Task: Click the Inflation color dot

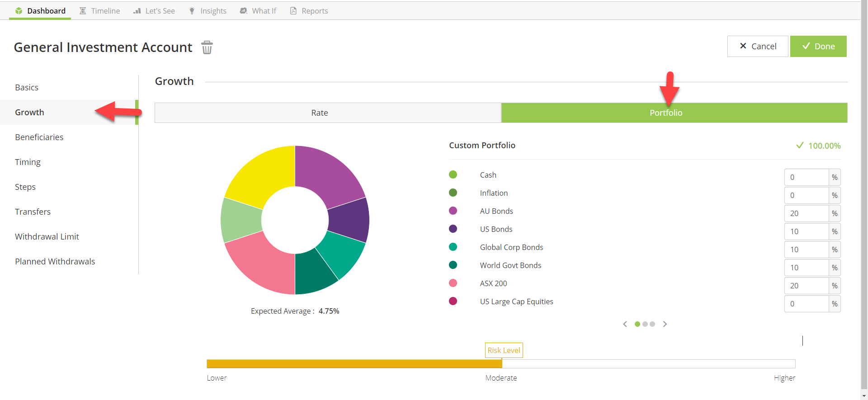Action: [x=453, y=193]
